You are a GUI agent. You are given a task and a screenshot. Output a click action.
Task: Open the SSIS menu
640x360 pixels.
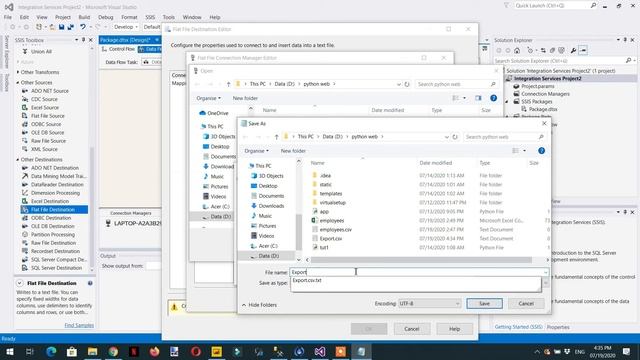(150, 17)
